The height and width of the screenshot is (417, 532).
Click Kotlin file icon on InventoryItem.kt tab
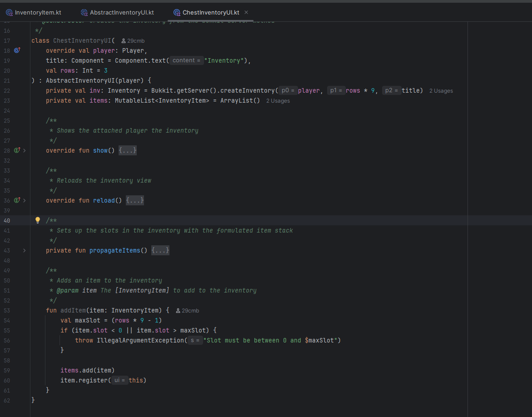9,12
